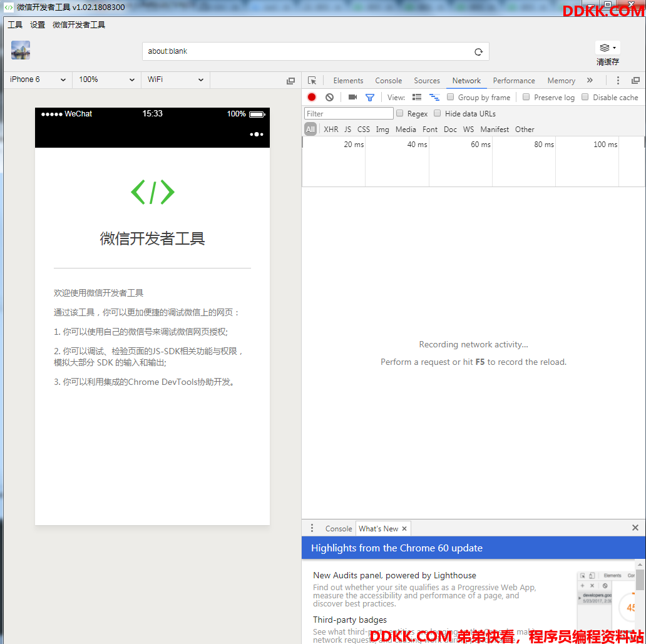Filter requests by WS
Image resolution: width=646 pixels, height=644 pixels.
468,130
